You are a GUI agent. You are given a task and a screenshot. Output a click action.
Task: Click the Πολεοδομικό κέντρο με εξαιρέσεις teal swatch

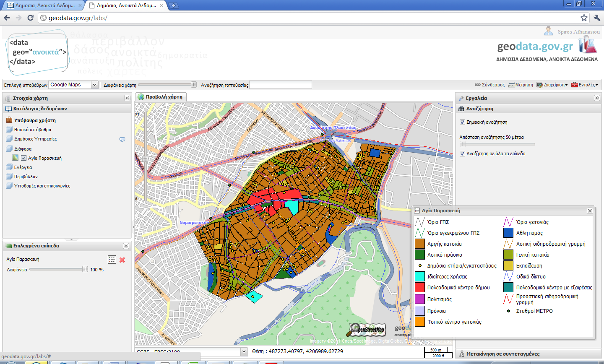[x=508, y=287]
